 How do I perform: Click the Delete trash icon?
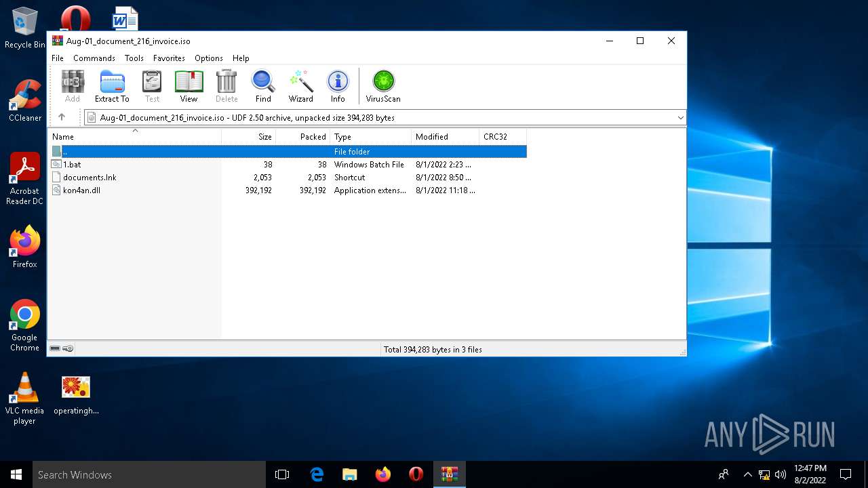[226, 82]
